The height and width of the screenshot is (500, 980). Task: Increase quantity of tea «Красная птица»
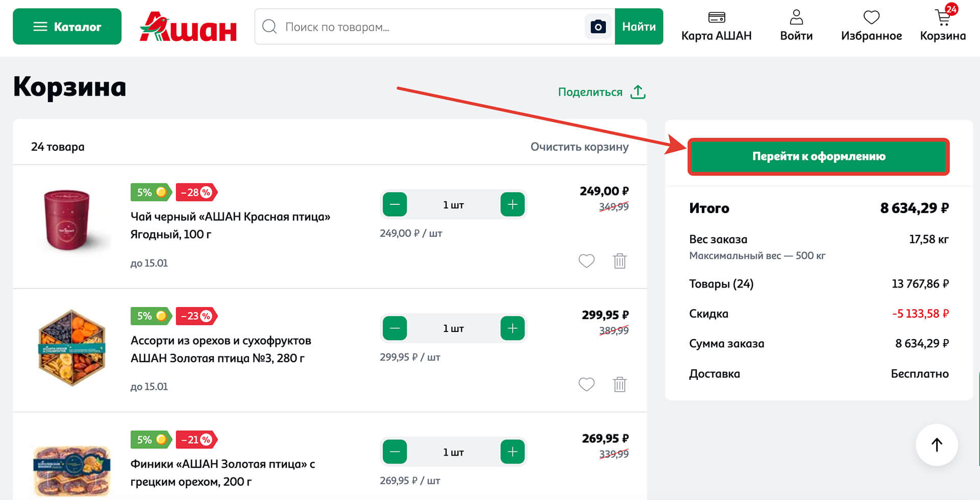click(x=512, y=204)
